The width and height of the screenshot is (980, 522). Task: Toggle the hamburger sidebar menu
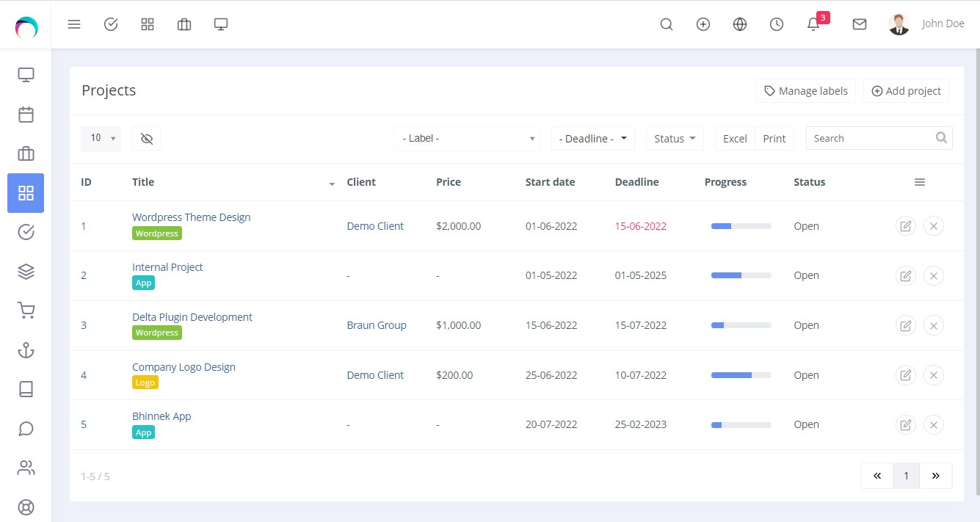tap(74, 24)
